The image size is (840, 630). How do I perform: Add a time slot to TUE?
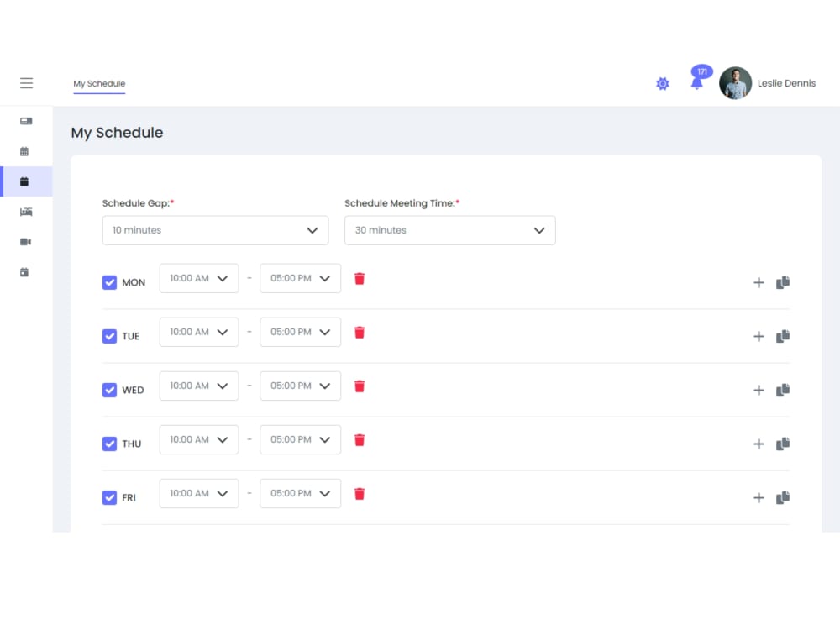pos(759,337)
